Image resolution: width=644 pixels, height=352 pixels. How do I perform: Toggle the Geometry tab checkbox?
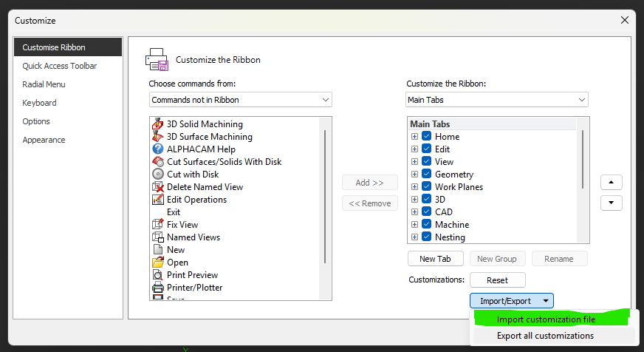426,175
